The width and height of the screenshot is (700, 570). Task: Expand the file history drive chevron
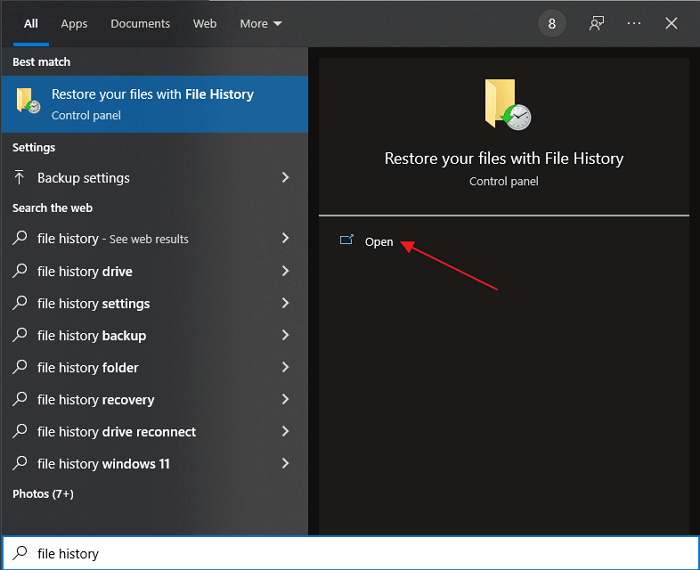tap(285, 271)
